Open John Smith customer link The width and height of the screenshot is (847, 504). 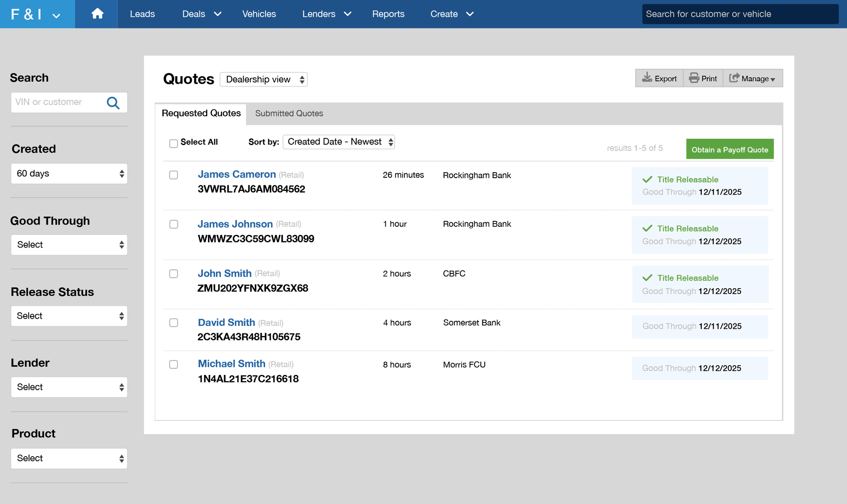(x=224, y=273)
